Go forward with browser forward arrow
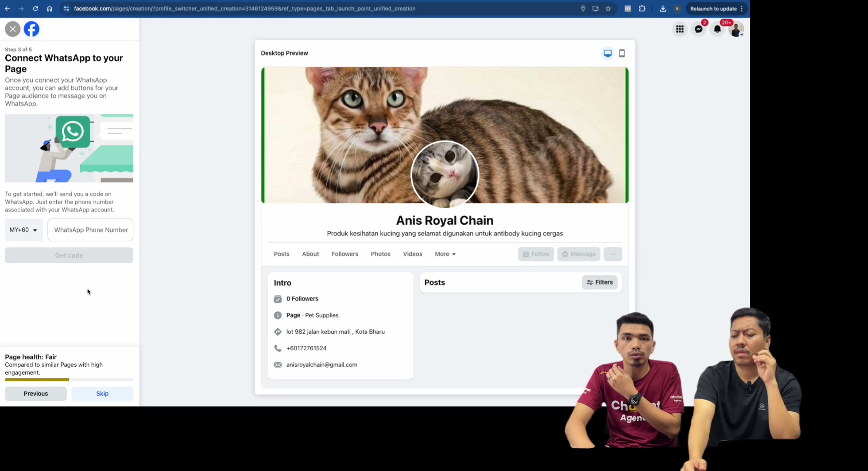This screenshot has width=868, height=471. 21,9
